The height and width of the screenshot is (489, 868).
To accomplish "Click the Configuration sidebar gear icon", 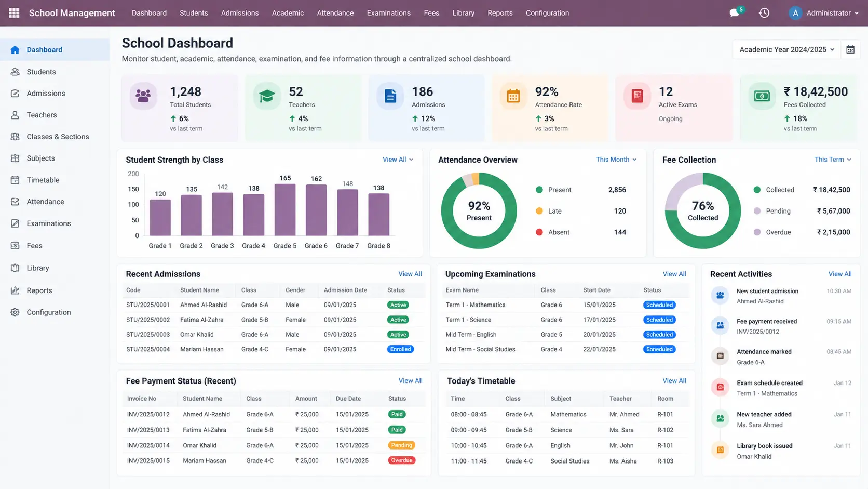I will [15, 312].
